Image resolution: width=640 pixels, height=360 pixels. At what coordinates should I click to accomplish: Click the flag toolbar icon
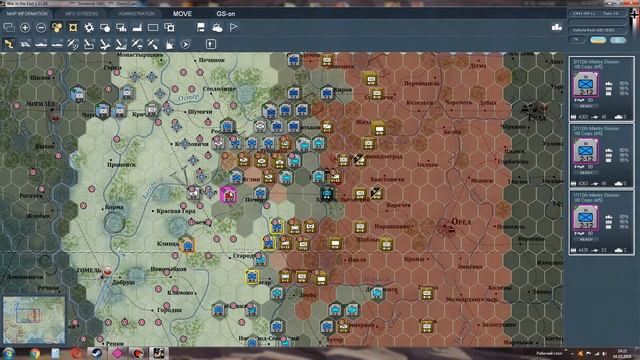pos(233,27)
